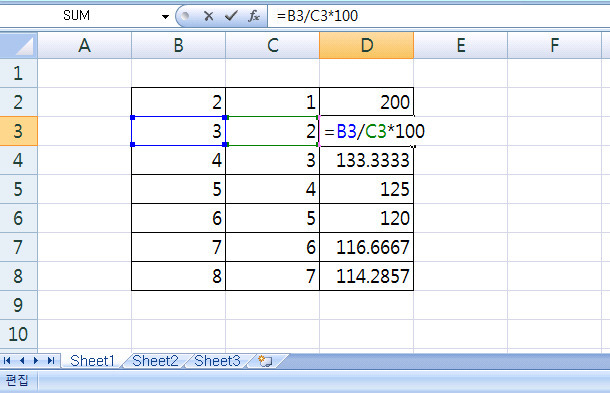Click cell C7 containing 6
This screenshot has width=610, height=393.
coord(273,247)
